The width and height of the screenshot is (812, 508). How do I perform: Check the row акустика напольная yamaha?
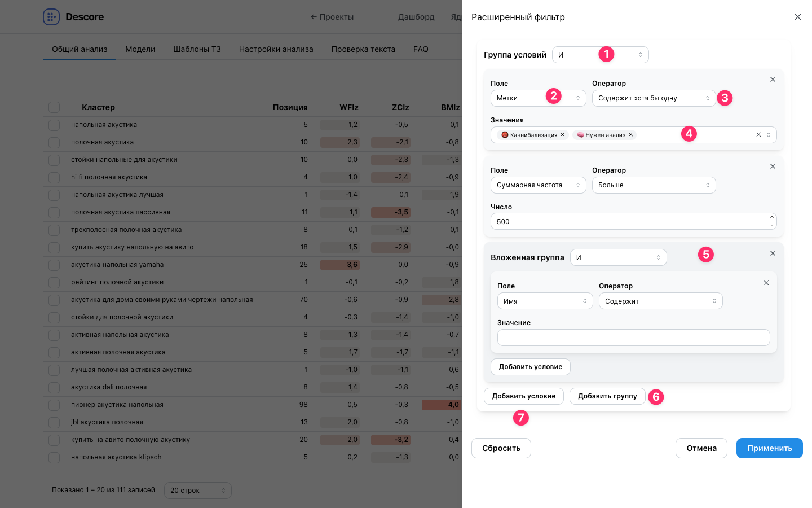click(54, 265)
